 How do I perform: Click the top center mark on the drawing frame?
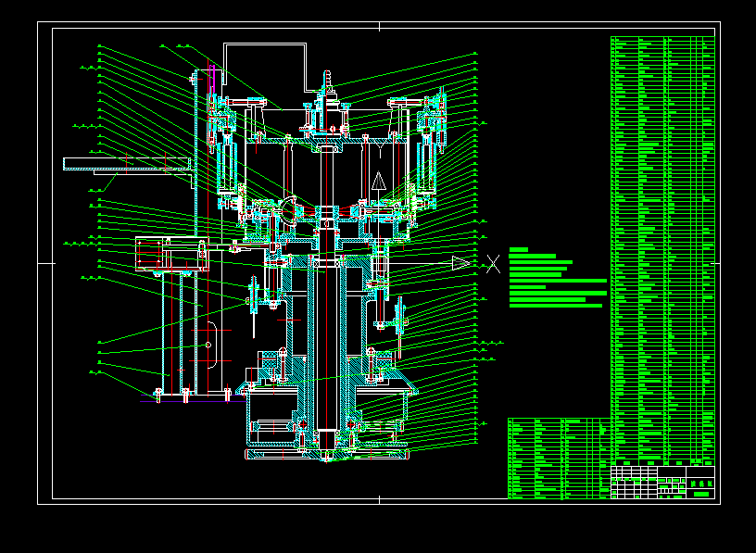[x=379, y=26]
